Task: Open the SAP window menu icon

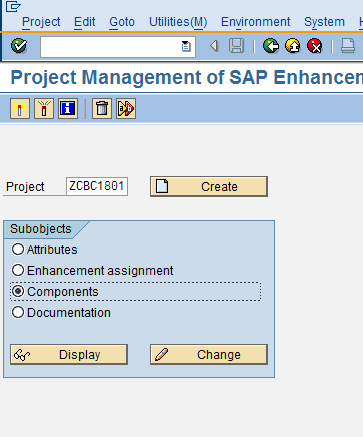Action: [x=13, y=6]
